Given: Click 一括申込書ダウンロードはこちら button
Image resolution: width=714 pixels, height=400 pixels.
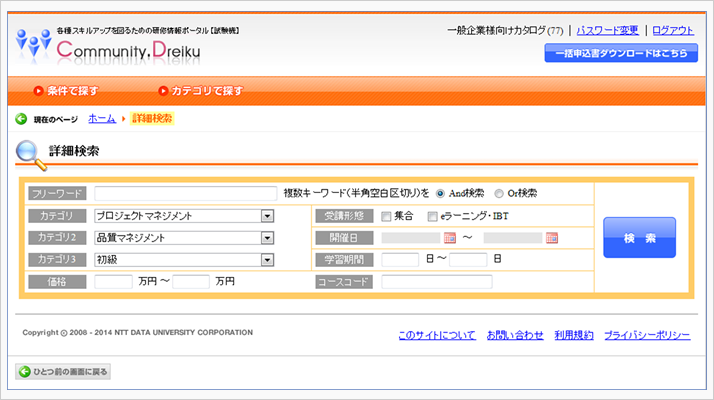Looking at the screenshot, I should (621, 53).
